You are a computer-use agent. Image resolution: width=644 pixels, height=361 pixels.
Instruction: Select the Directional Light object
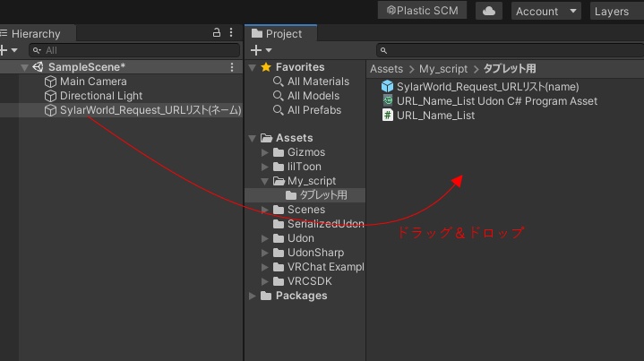click(x=101, y=96)
